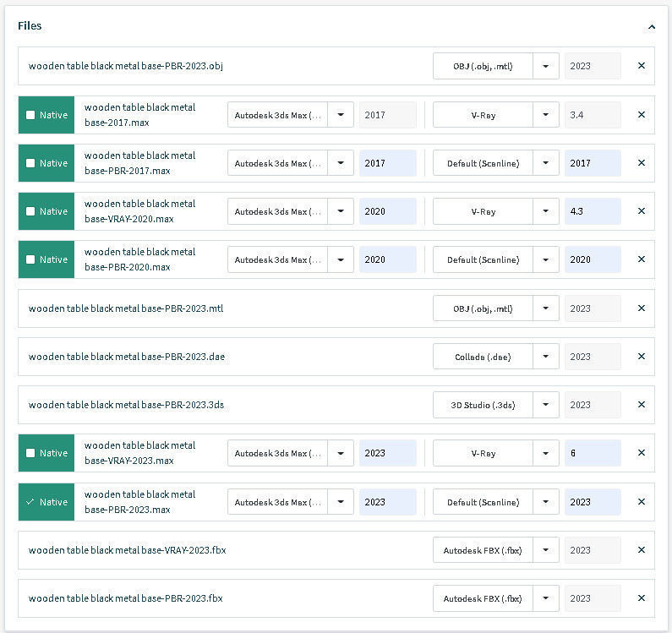The image size is (672, 633).
Task: Delete the PBR-2023.dae file row
Action: click(642, 357)
